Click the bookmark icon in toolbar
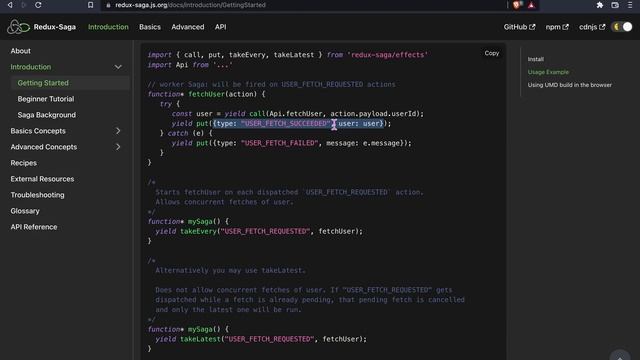 coord(91,5)
